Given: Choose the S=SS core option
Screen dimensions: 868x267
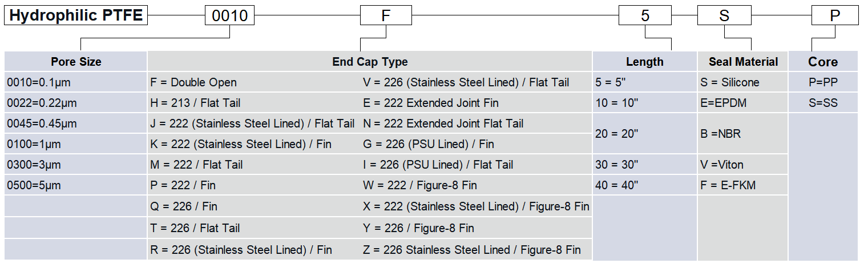Looking at the screenshot, I should pyautogui.click(x=823, y=103).
